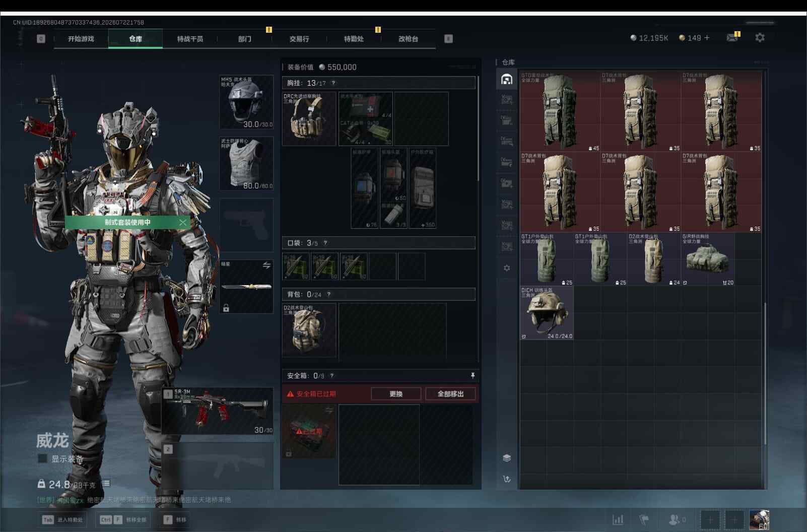
Task: Click the empty pistol slot
Action: point(246,225)
